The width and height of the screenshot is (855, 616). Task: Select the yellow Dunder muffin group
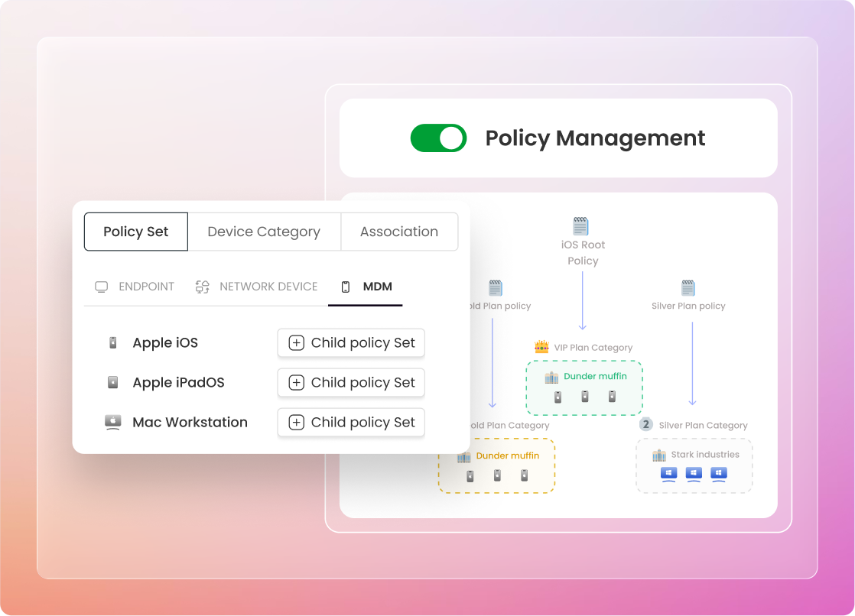tap(496, 465)
